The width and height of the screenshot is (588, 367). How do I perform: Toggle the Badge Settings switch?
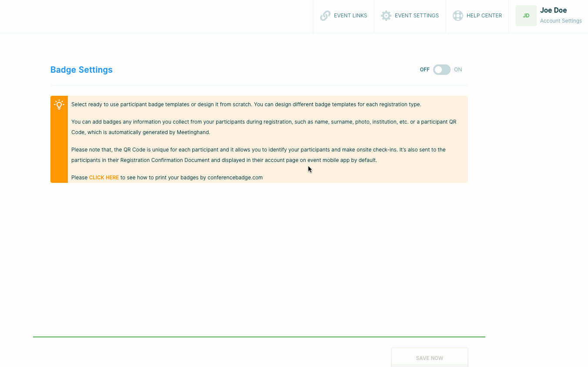[441, 70]
